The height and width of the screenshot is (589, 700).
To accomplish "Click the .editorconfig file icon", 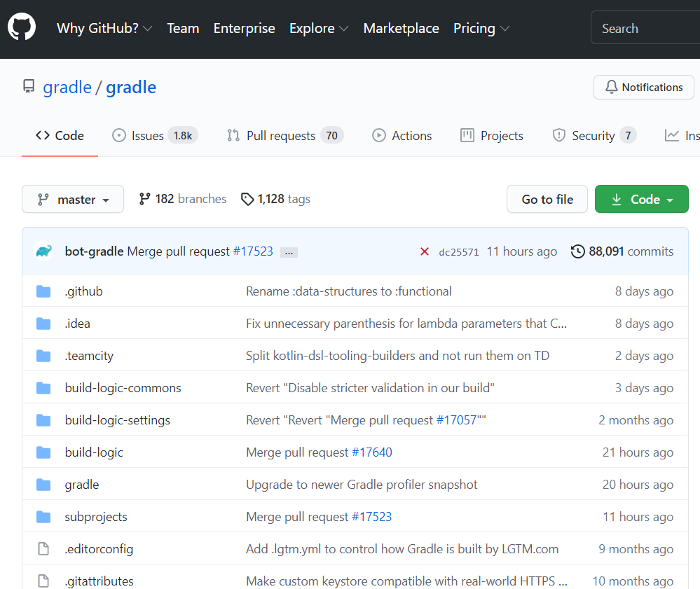I will tap(43, 549).
